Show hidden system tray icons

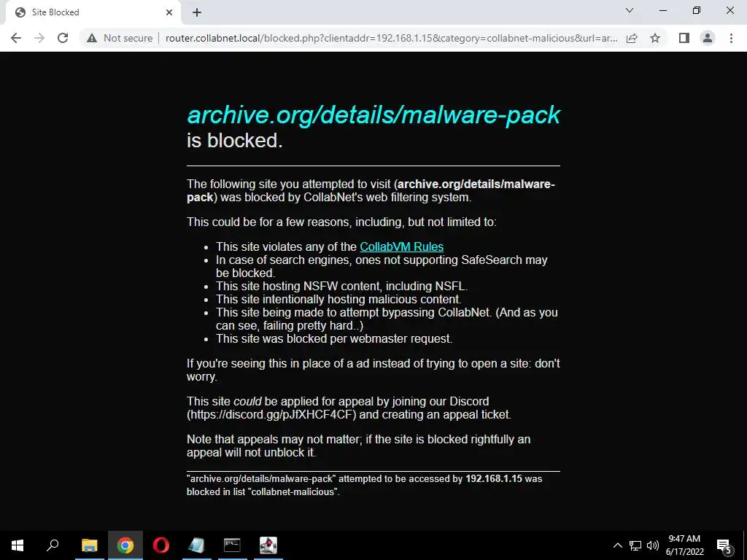(617, 545)
